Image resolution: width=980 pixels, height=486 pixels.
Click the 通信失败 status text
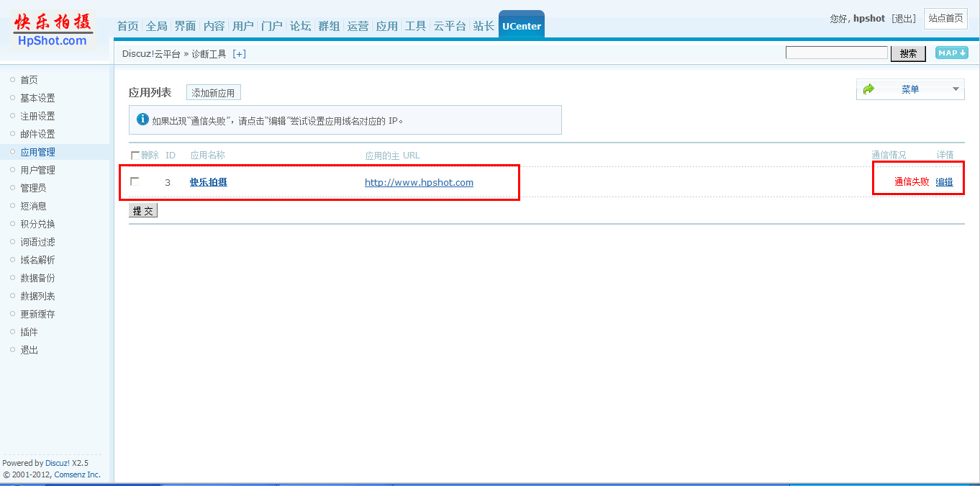point(912,182)
